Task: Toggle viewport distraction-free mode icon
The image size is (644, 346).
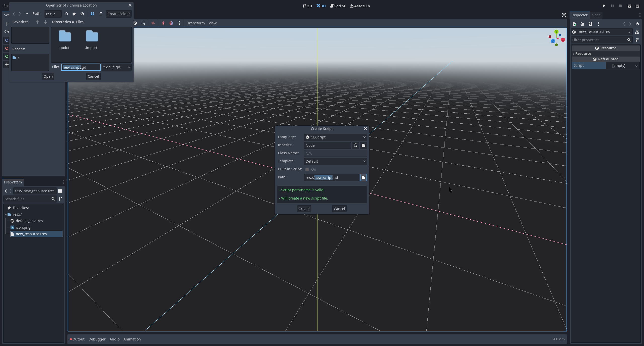Action: click(x=564, y=15)
